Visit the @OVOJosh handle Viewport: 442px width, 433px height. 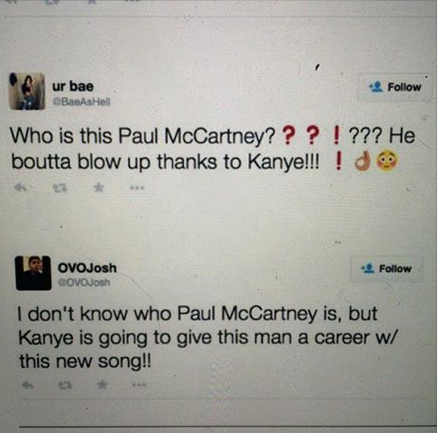click(84, 282)
